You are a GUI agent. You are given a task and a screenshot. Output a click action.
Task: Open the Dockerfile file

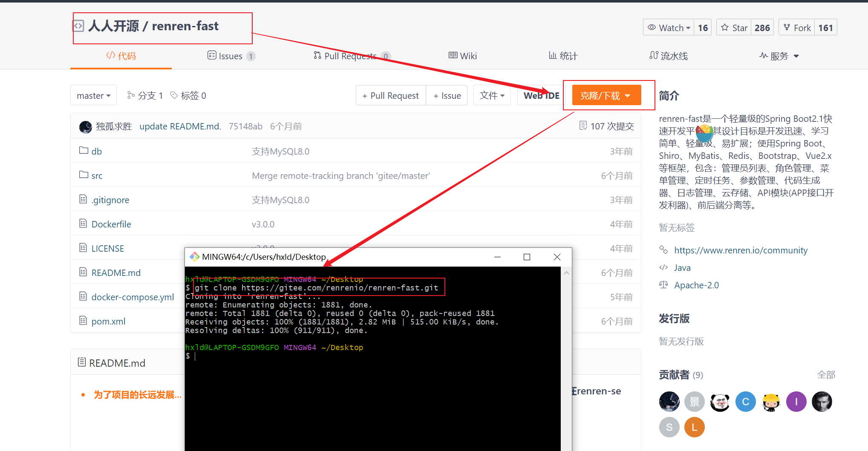[x=111, y=224]
